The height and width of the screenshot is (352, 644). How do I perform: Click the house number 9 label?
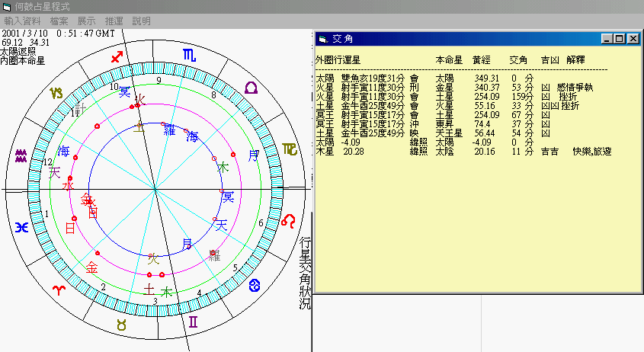pos(159,81)
